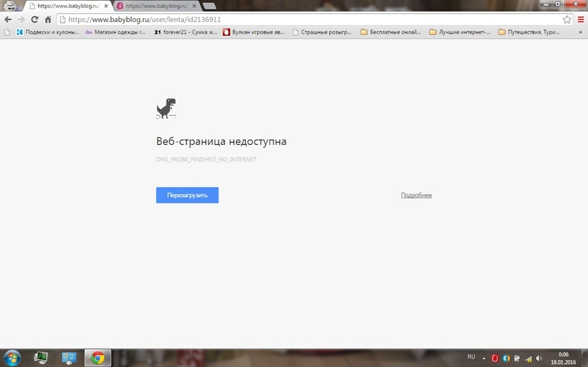Open Путешествия, Тури... bookmarks folder
The height and width of the screenshot is (367, 588).
click(x=529, y=32)
